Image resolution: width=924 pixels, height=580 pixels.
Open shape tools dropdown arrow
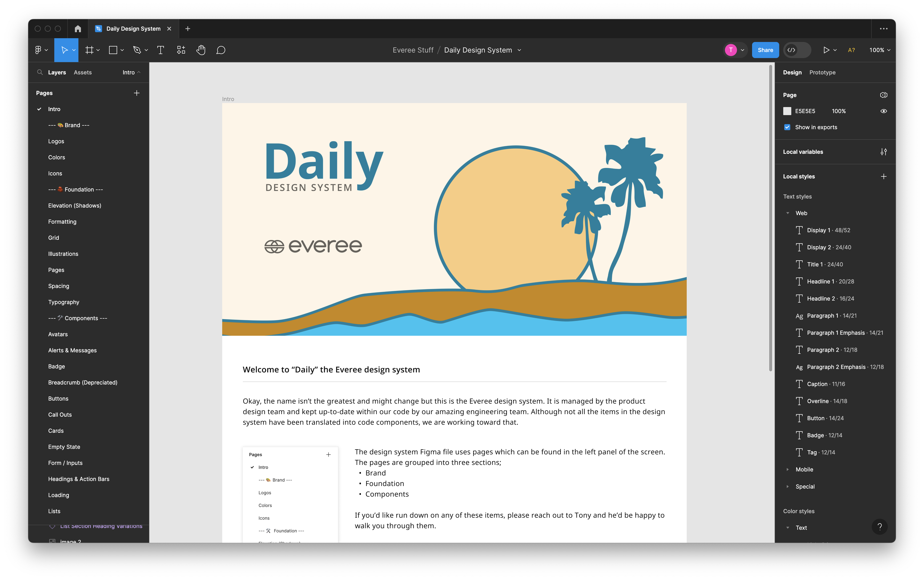[x=122, y=50]
